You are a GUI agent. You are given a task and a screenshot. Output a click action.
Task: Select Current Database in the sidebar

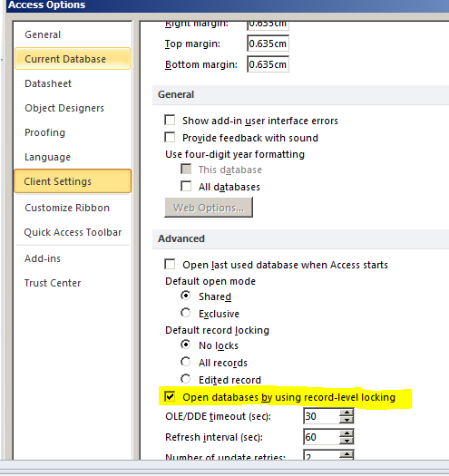tap(73, 59)
